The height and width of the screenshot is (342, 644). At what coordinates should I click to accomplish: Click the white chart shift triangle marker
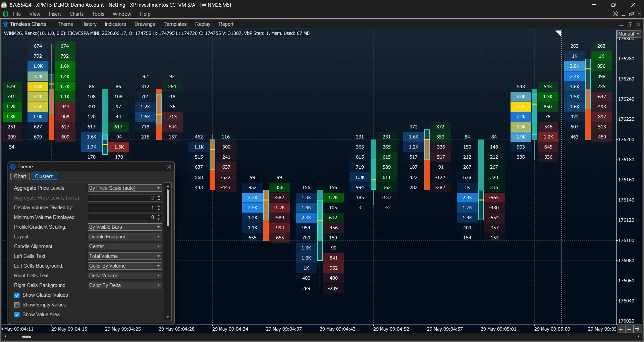(558, 33)
